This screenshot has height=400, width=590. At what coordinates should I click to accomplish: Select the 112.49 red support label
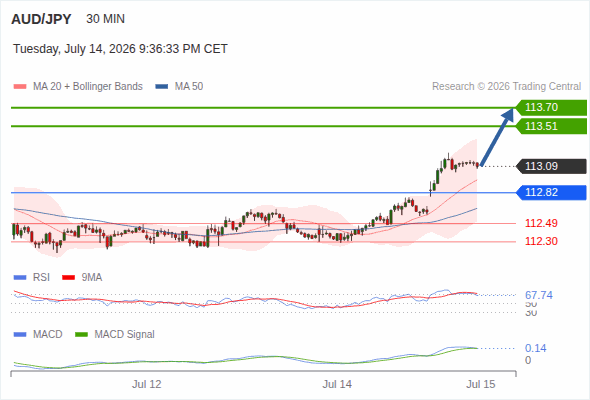pos(541,223)
